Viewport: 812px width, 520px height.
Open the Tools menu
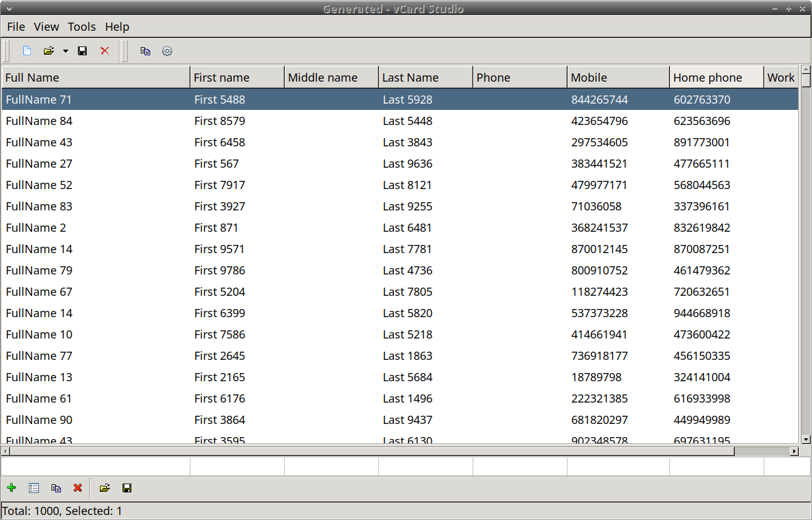pyautogui.click(x=82, y=26)
